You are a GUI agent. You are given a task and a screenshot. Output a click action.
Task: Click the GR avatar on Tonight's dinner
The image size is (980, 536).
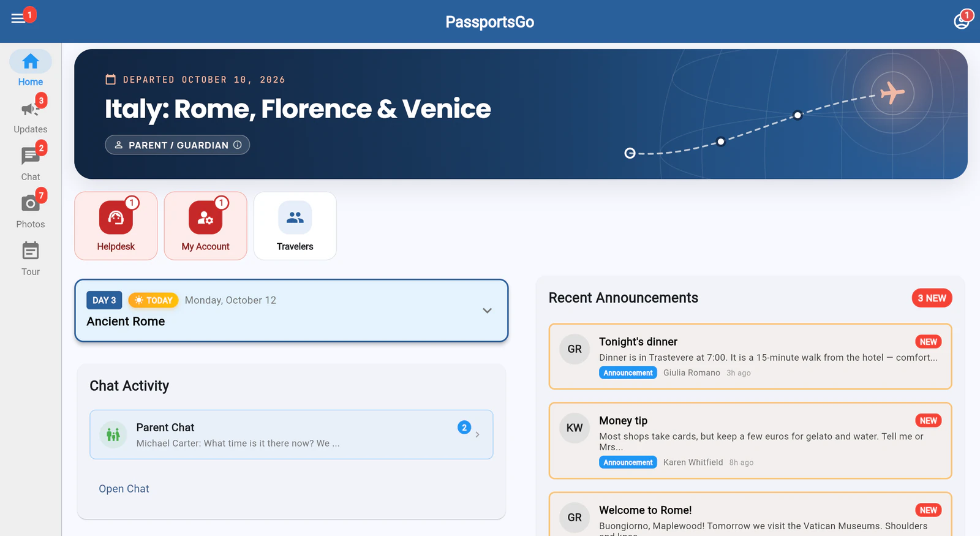(x=575, y=349)
